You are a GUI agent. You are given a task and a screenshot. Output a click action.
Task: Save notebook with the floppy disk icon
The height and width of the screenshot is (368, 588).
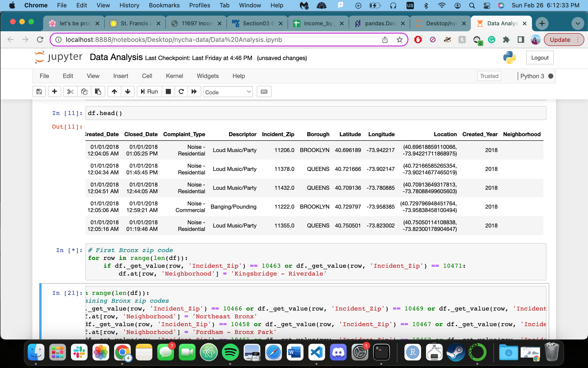[x=39, y=92]
